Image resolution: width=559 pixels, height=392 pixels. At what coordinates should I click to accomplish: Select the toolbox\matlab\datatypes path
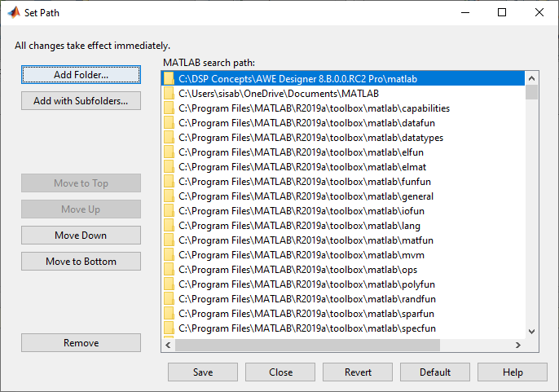[x=344, y=138]
